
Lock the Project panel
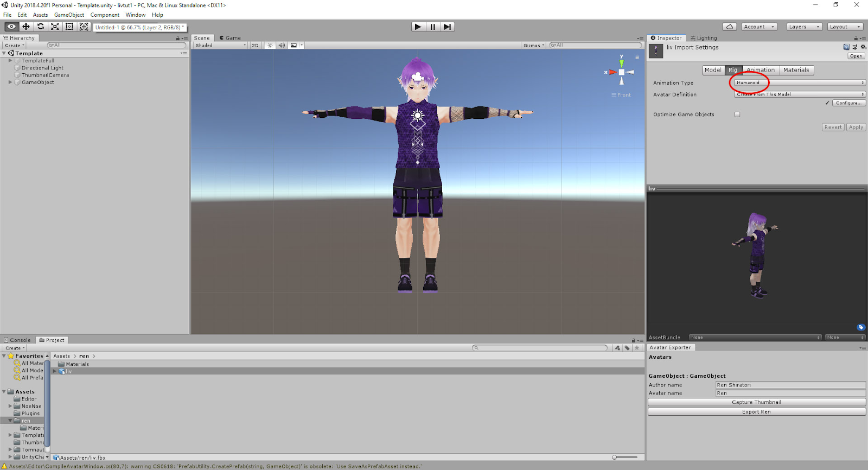point(633,340)
